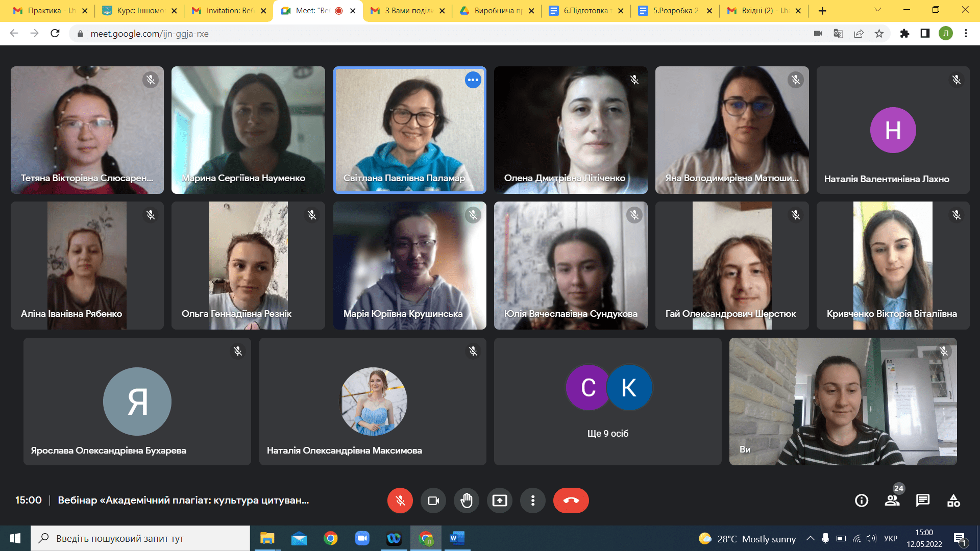
Task: Toggle the side panel browser button
Action: pos(925,34)
